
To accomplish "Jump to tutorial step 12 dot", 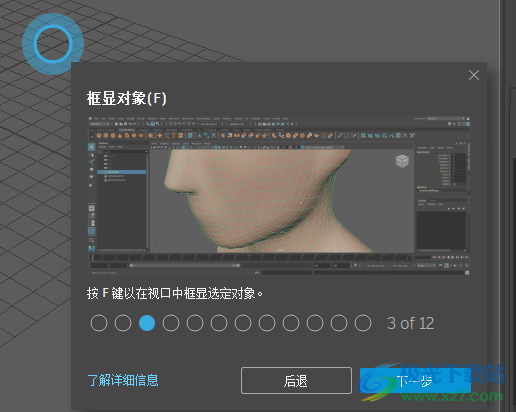I will [363, 323].
